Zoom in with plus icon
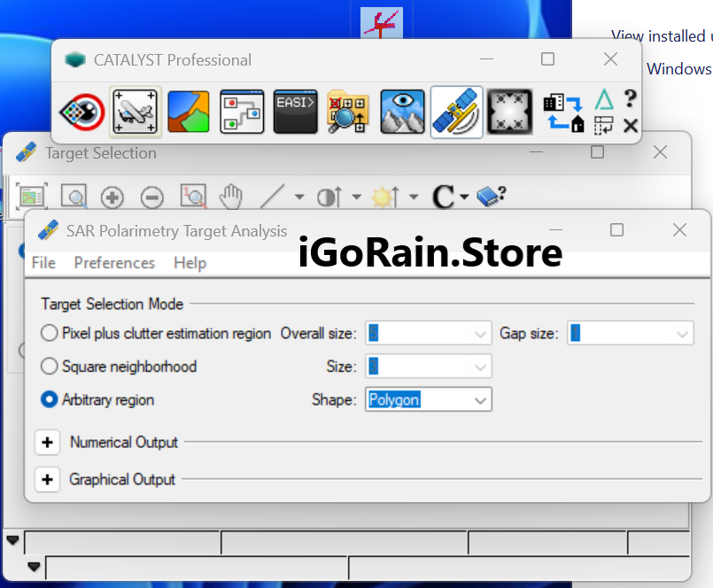 point(112,197)
